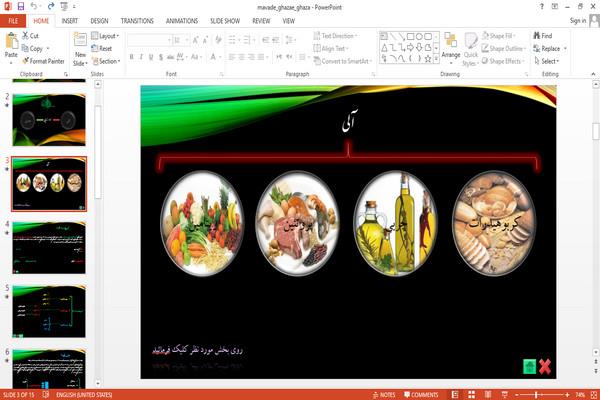Image resolution: width=600 pixels, height=400 pixels.
Task: Reset the slide layout
Action: 102,49
